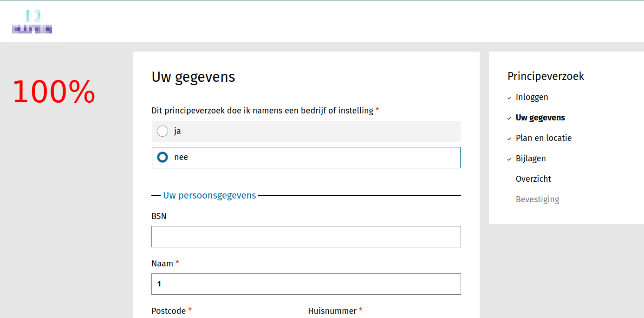Viewport: 644px width, 318px height.
Task: Select the Bevestiging step
Action: coord(537,199)
